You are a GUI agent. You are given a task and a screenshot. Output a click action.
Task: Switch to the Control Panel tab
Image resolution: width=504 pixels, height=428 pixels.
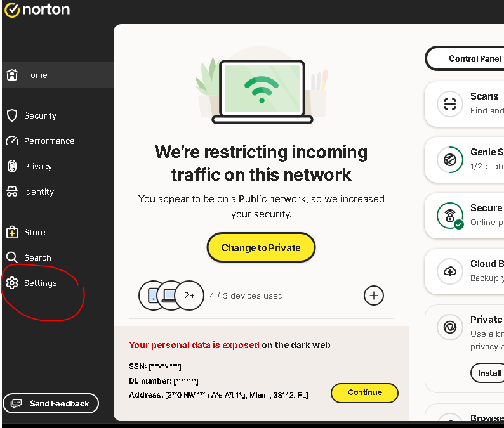click(470, 58)
